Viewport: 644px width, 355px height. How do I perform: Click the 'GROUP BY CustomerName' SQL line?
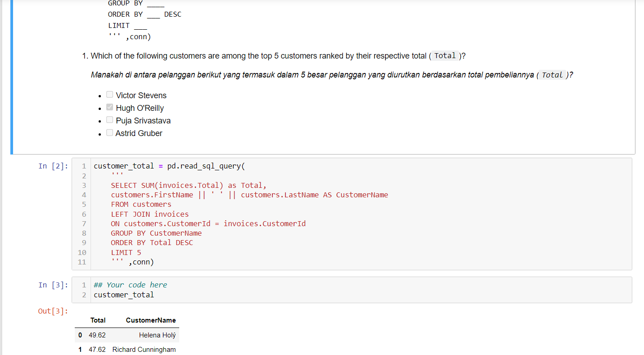156,233
